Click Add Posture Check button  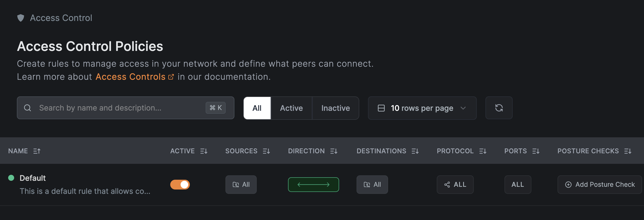[x=599, y=185]
